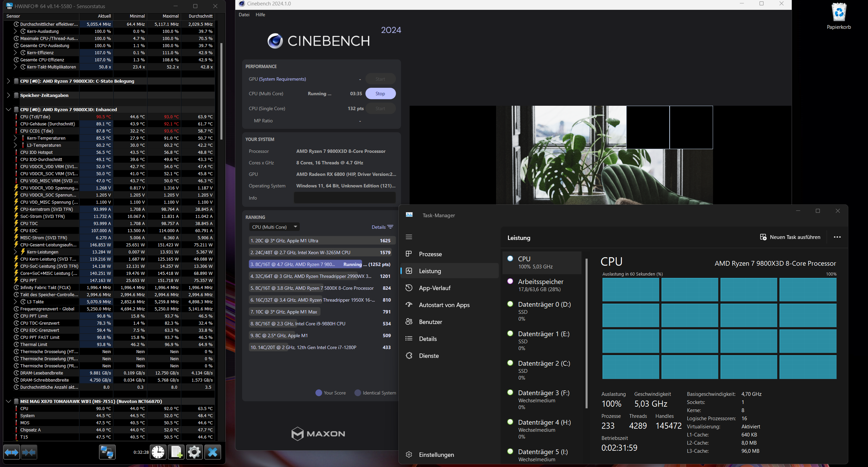Viewport: 868px width, 467px height.
Task: Open CPU (Multi Core) ranking dropdown
Action: tap(274, 227)
